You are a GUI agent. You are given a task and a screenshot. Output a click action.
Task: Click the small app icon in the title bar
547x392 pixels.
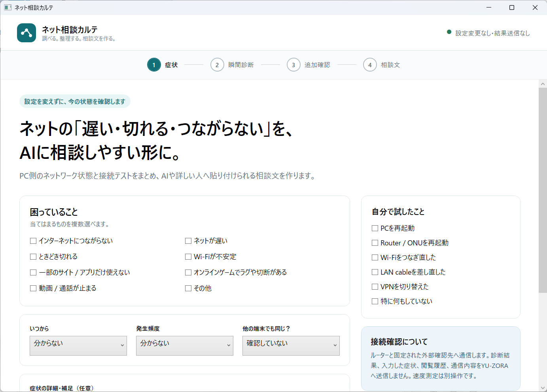coord(8,8)
